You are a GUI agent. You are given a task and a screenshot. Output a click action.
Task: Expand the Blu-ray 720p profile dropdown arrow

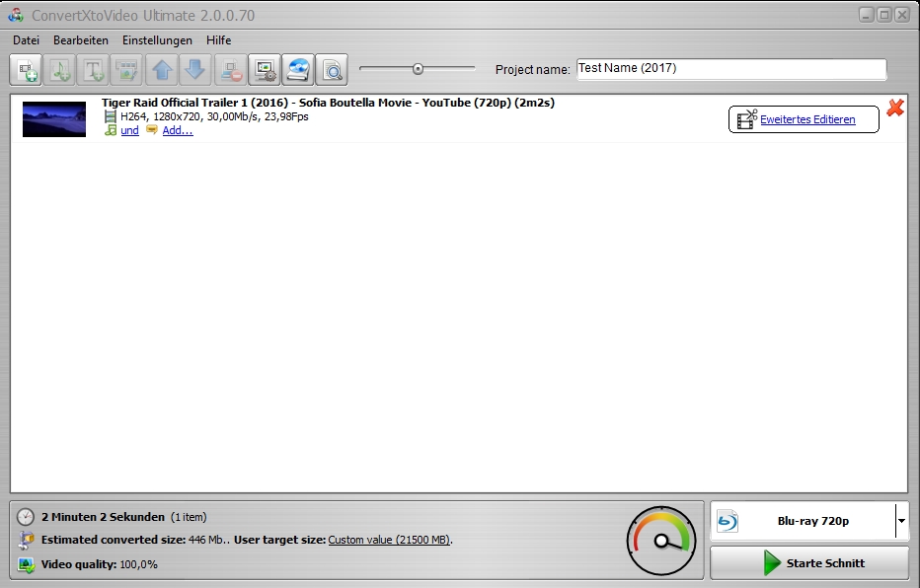(902, 521)
